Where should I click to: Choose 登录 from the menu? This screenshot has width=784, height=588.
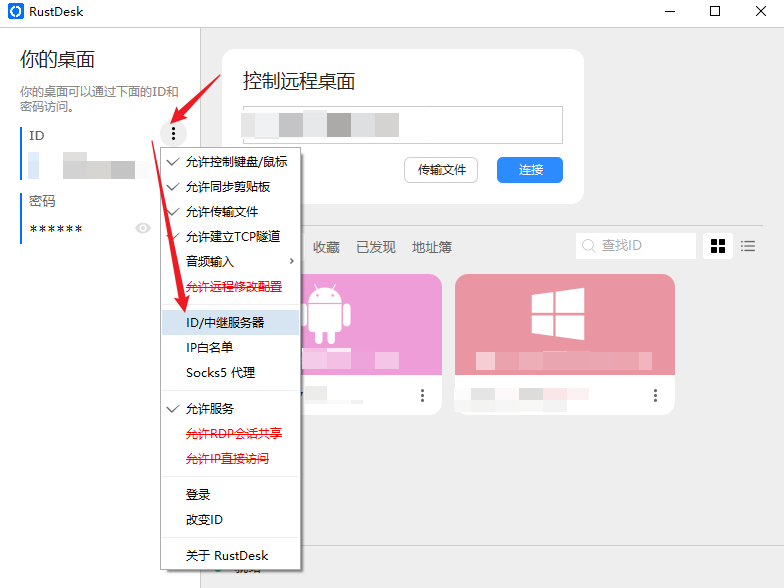tap(230, 494)
